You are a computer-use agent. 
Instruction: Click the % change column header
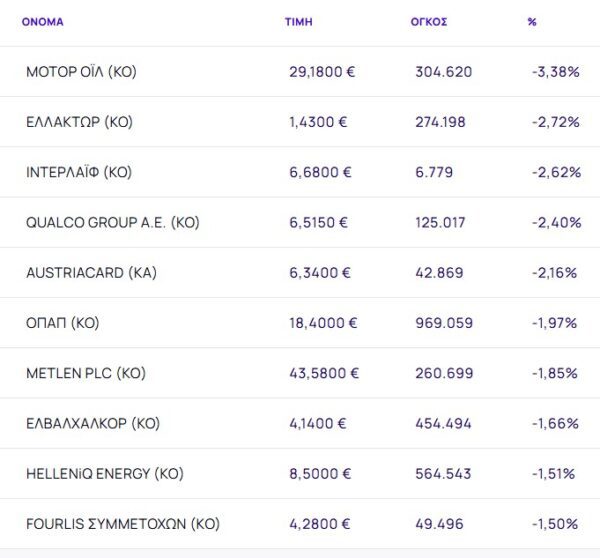coord(532,21)
